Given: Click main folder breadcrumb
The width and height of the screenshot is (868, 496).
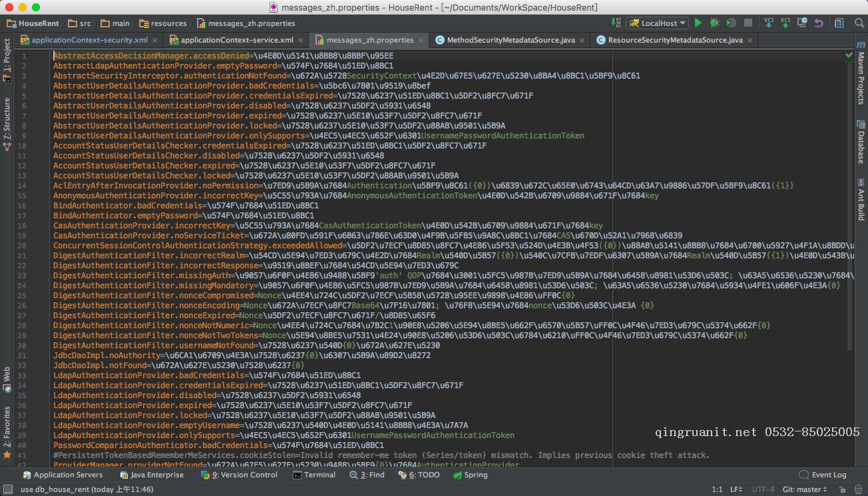Looking at the screenshot, I should click(x=116, y=23).
